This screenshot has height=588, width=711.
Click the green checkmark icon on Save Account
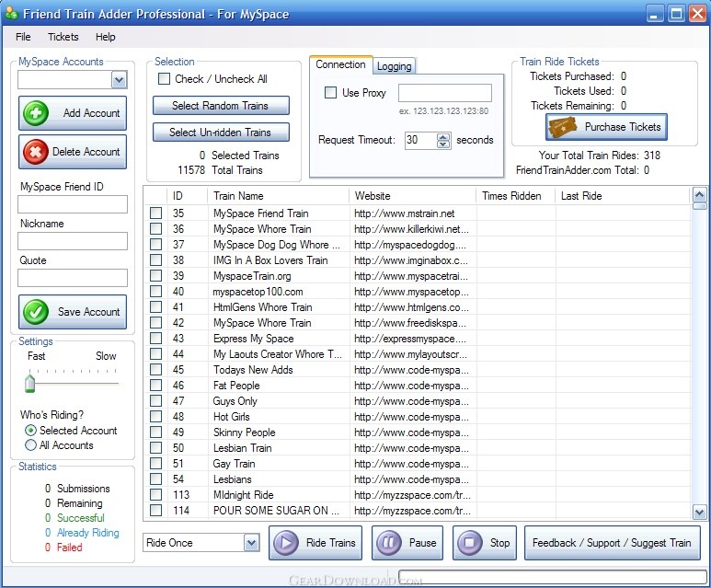tap(36, 312)
